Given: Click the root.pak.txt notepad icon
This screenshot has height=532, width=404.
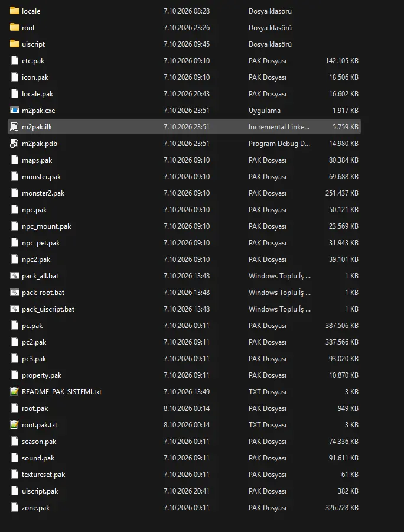Looking at the screenshot, I should click(15, 425).
